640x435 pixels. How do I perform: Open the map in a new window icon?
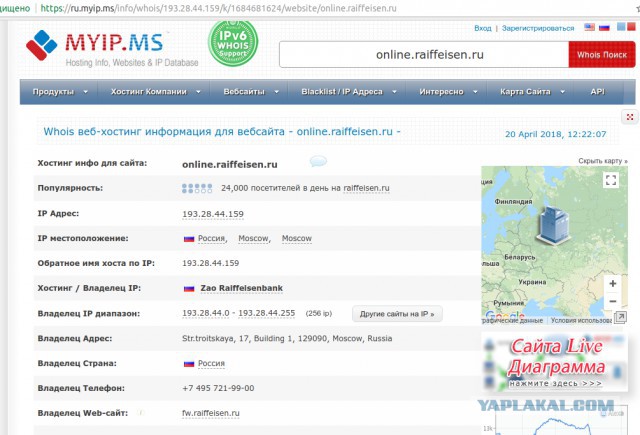coord(620,317)
